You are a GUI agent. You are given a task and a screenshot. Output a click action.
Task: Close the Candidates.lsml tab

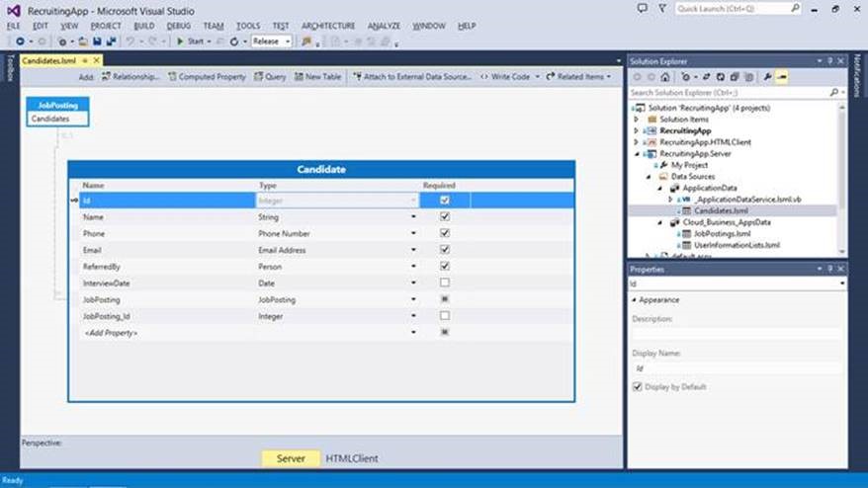(x=96, y=60)
